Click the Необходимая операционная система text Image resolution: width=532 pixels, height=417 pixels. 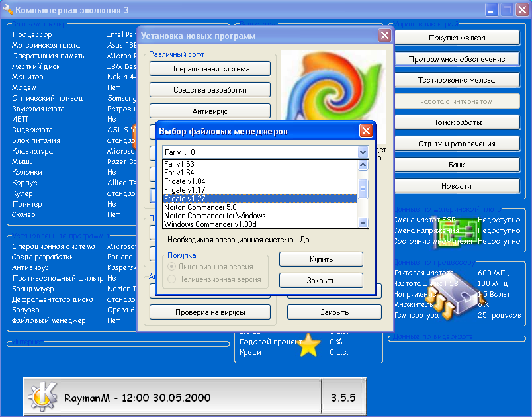(238, 240)
